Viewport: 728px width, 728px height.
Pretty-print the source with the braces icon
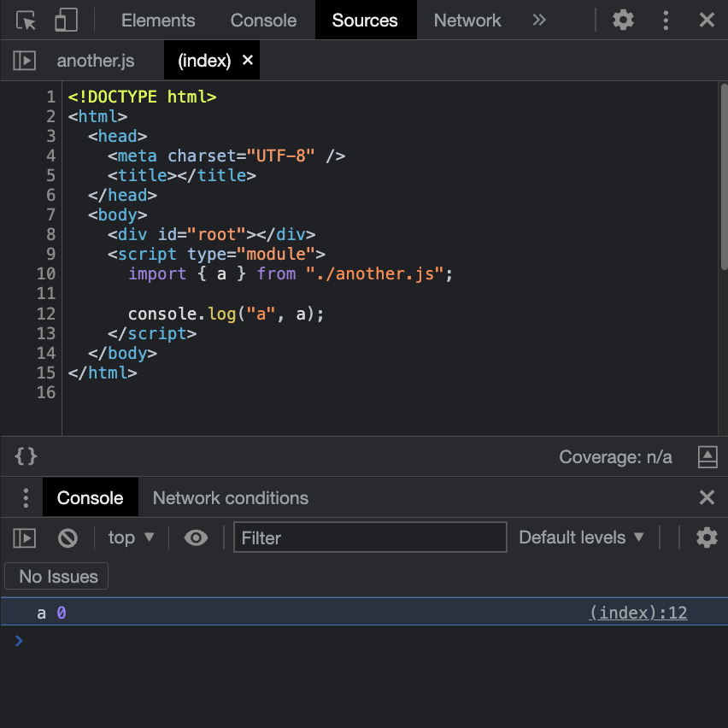[x=26, y=456]
